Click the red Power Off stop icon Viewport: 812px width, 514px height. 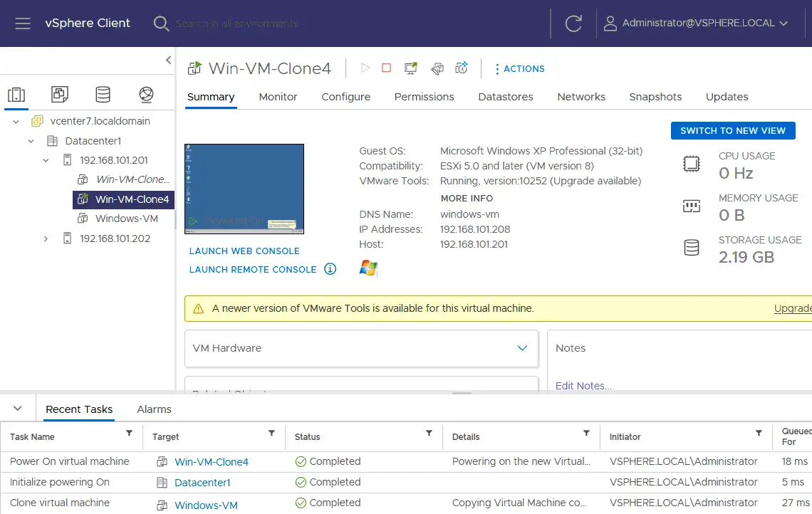(x=386, y=68)
